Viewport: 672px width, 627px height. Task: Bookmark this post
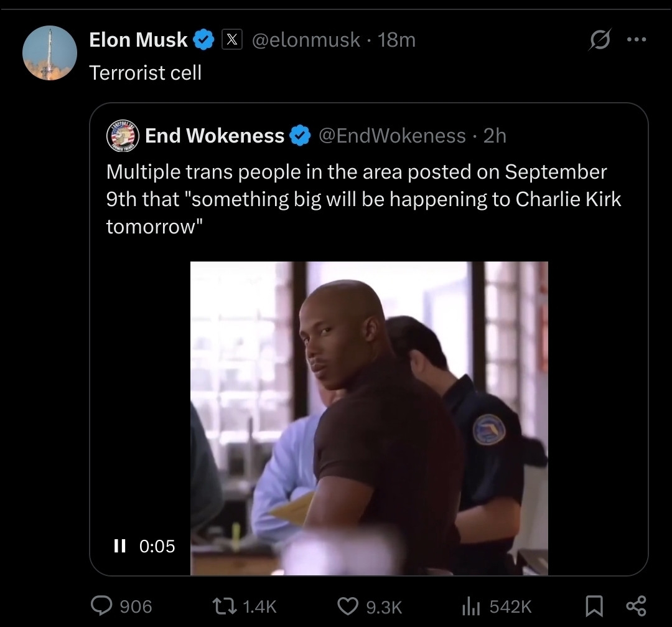[594, 605]
